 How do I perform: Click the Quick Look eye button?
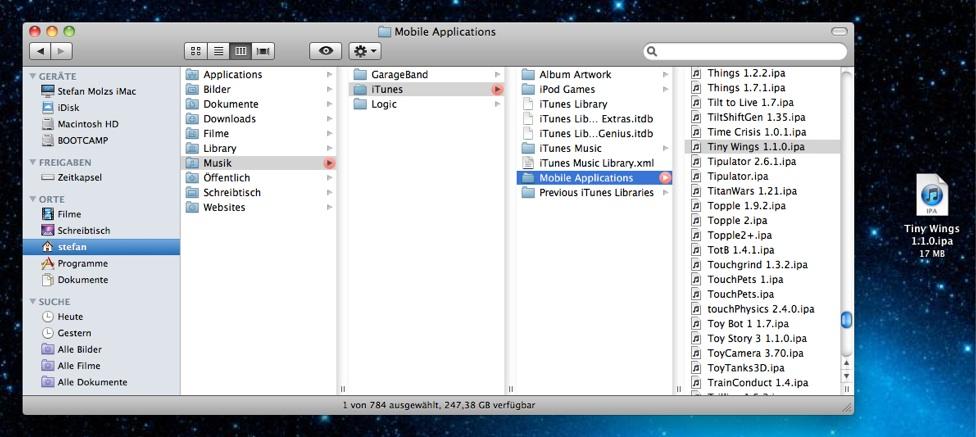pos(326,51)
